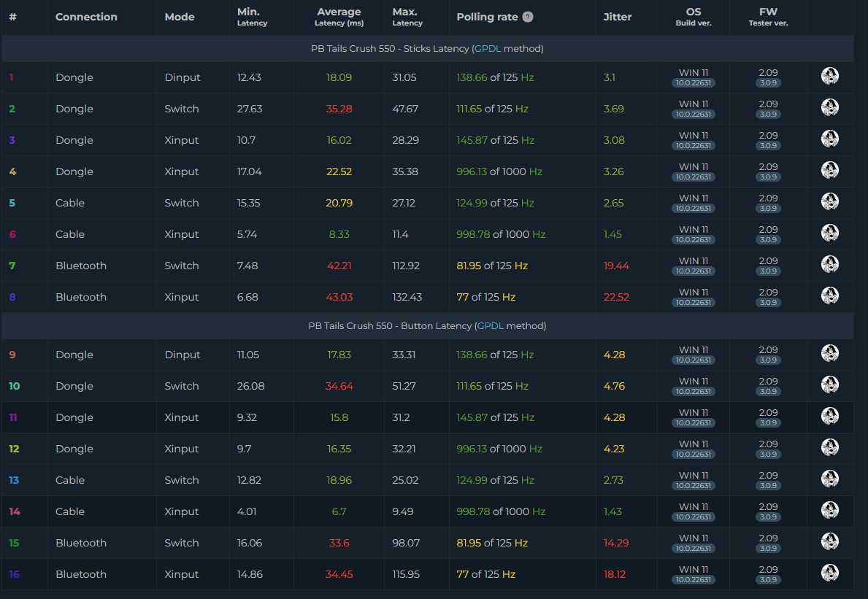Click the Polling rate help question-mark icon
The height and width of the screenshot is (599, 868).
click(528, 17)
